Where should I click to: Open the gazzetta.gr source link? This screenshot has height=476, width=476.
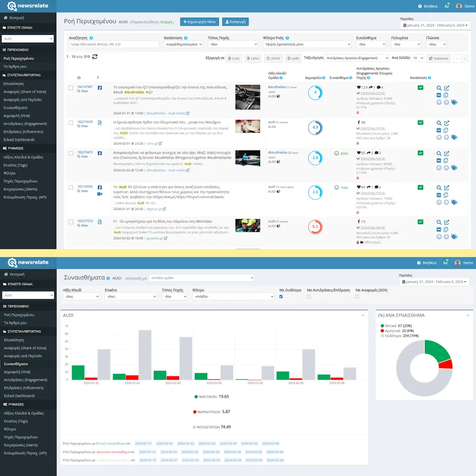pyautogui.click(x=155, y=238)
